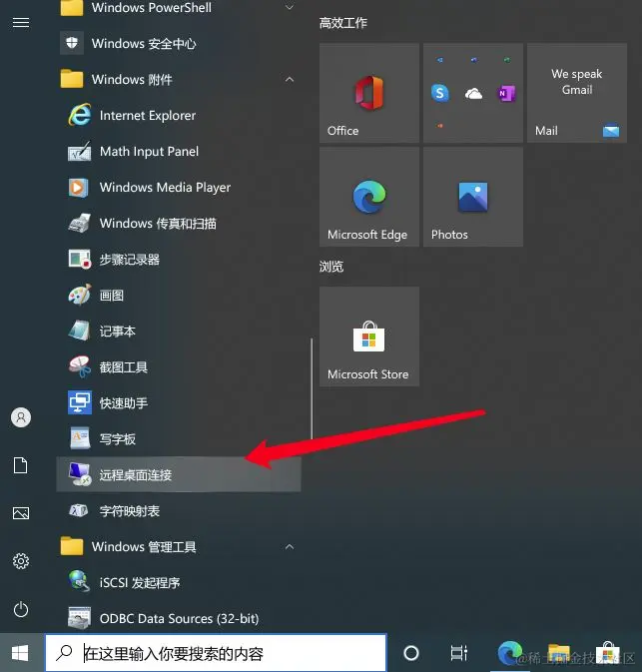Click the 浏览 group heading

click(x=331, y=267)
